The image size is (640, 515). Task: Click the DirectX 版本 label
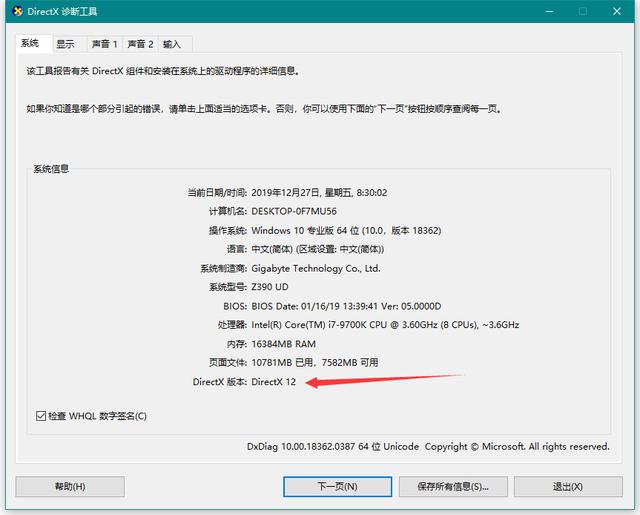pyautogui.click(x=220, y=382)
